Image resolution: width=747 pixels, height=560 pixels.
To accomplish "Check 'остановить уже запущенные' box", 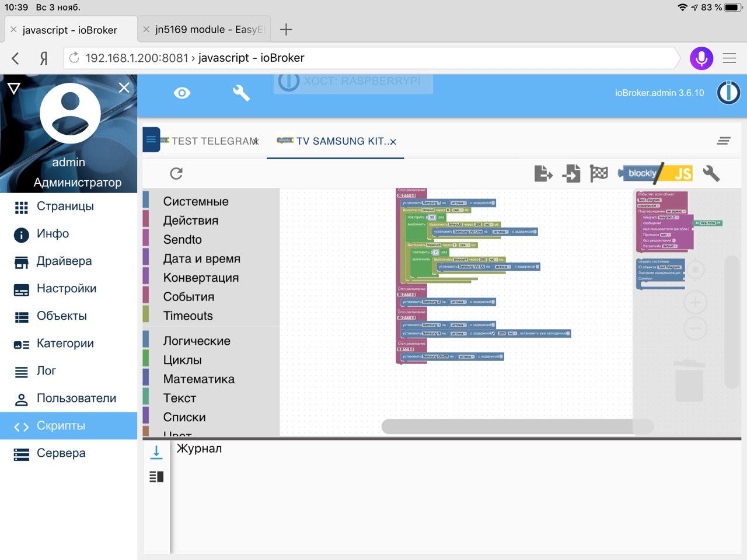I will point(568,334).
